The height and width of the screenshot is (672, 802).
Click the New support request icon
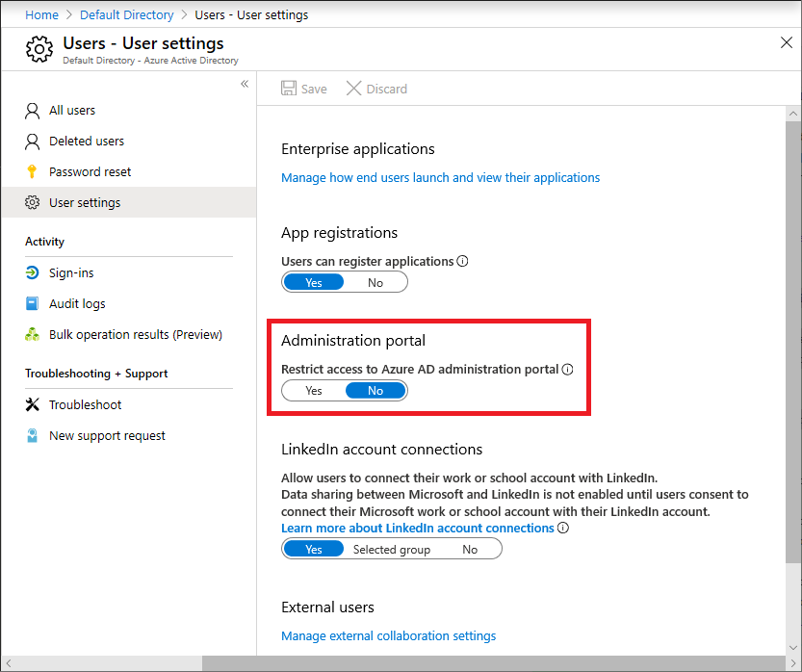coord(32,436)
